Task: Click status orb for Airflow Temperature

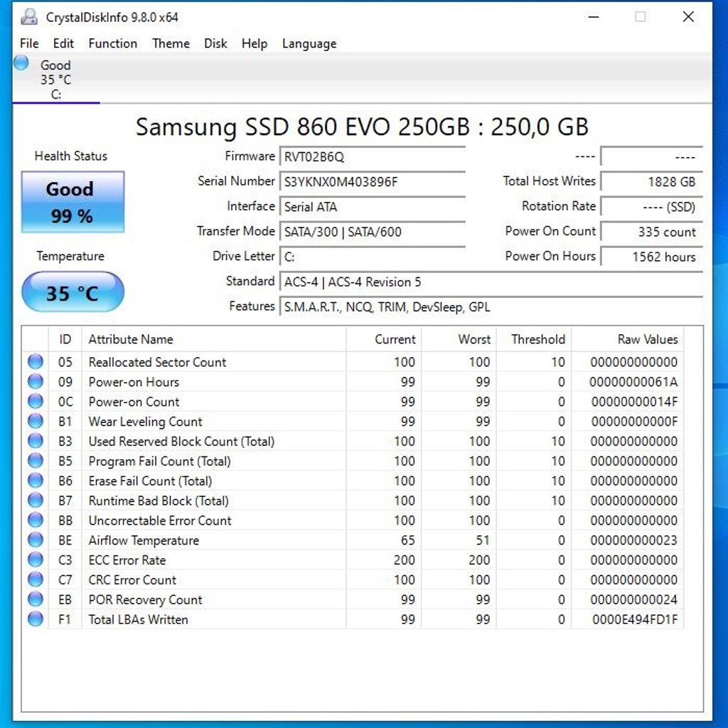Action: pyautogui.click(x=36, y=540)
